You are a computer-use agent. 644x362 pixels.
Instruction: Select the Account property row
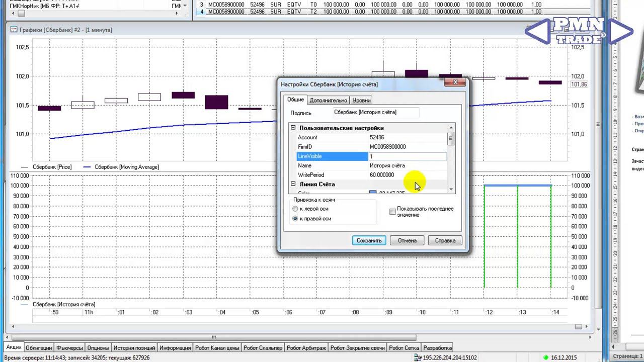click(372, 137)
